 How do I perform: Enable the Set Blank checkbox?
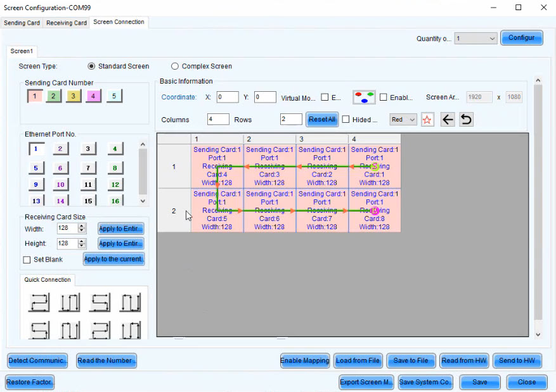pos(27,260)
